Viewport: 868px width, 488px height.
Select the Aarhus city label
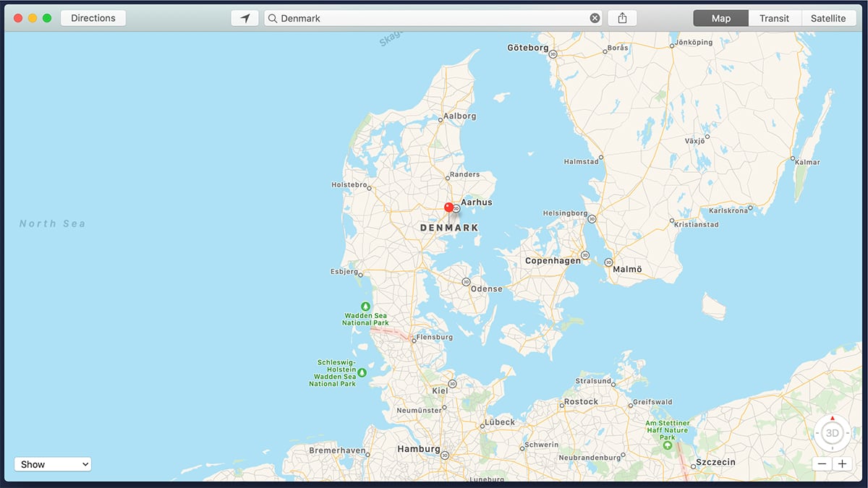(476, 202)
